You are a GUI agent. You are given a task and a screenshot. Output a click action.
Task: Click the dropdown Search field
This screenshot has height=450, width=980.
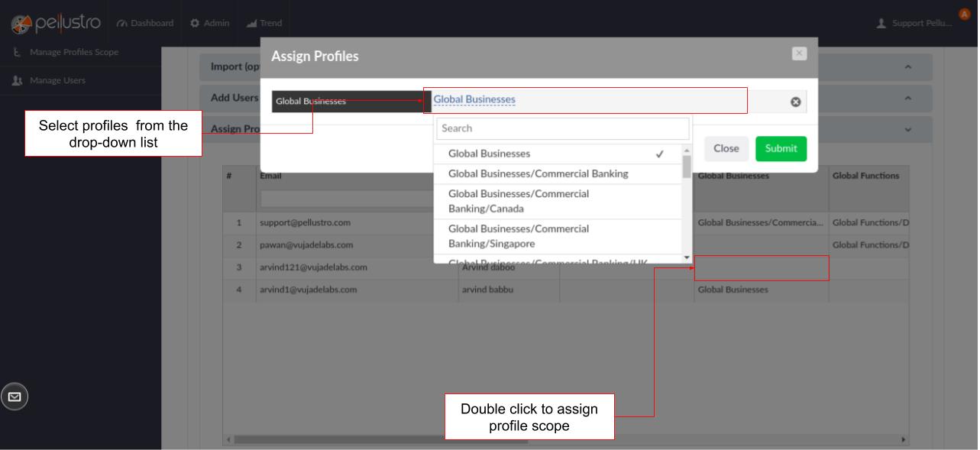[561, 128]
